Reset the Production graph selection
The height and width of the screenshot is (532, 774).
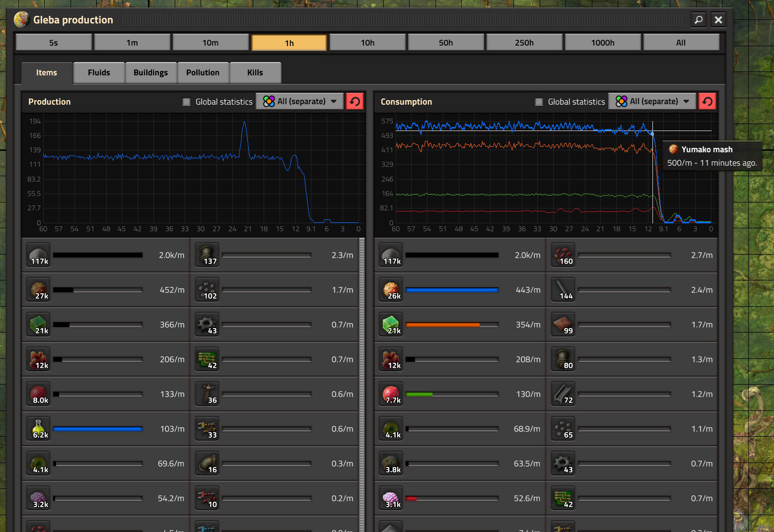point(354,101)
